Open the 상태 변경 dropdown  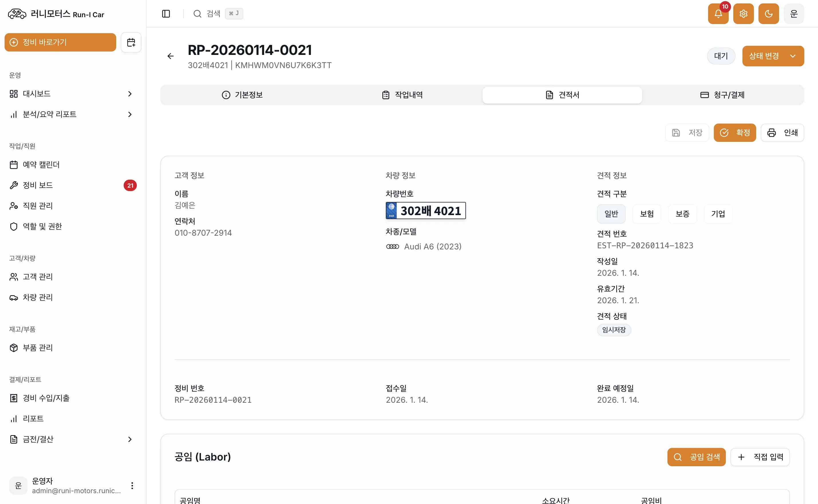tap(773, 56)
